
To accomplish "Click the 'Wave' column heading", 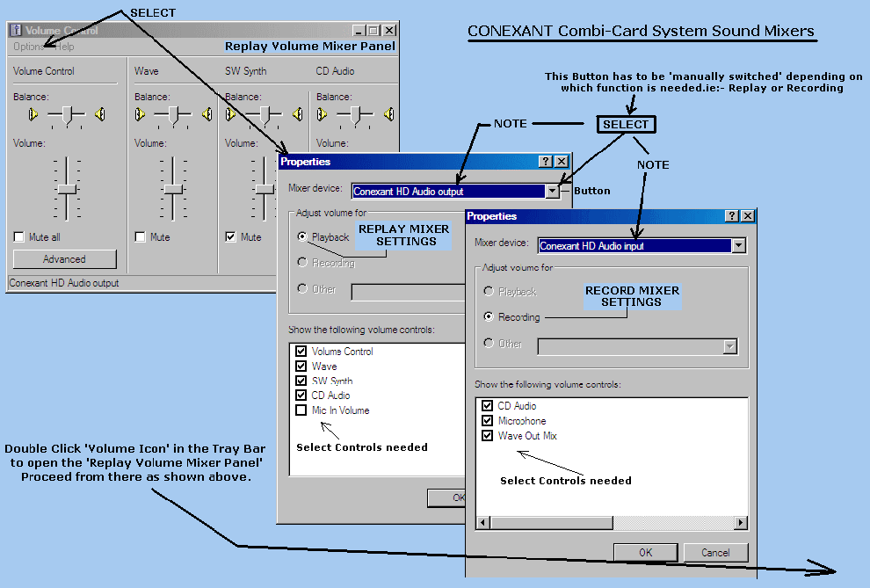I will (147, 71).
